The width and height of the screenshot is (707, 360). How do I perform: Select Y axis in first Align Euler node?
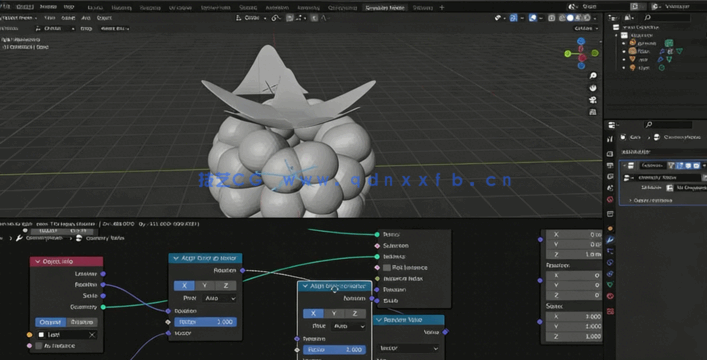click(x=205, y=286)
